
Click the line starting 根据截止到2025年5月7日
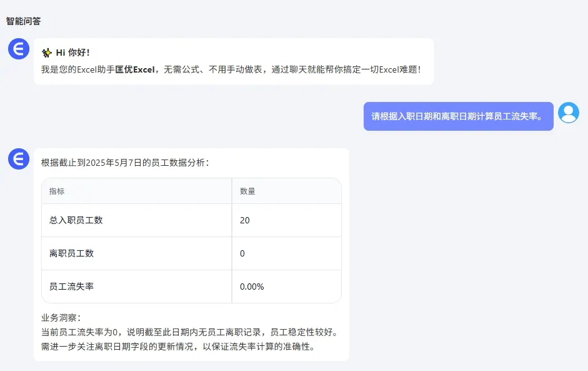(125, 163)
